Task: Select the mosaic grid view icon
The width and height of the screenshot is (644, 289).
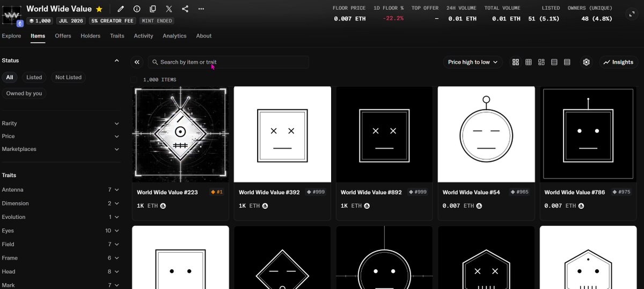Action: click(541, 62)
